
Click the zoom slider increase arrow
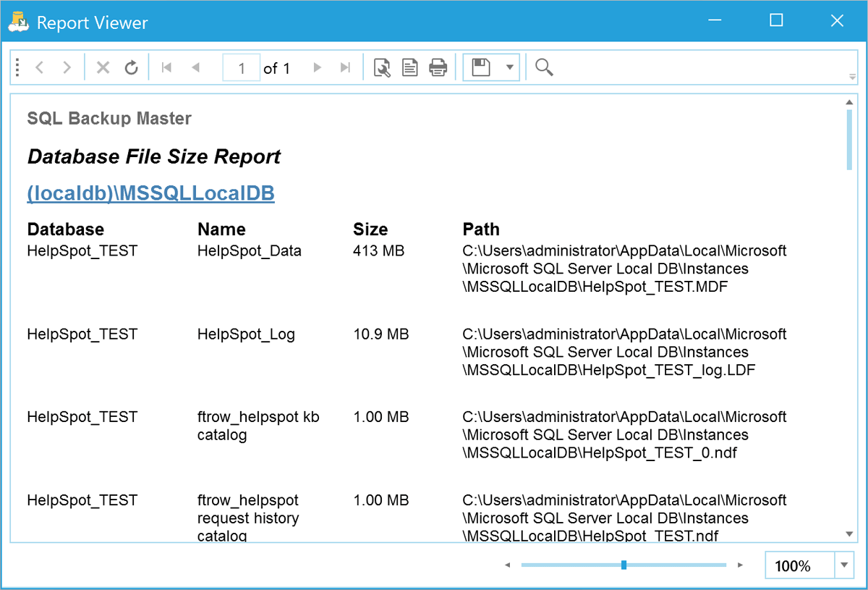pyautogui.click(x=740, y=565)
